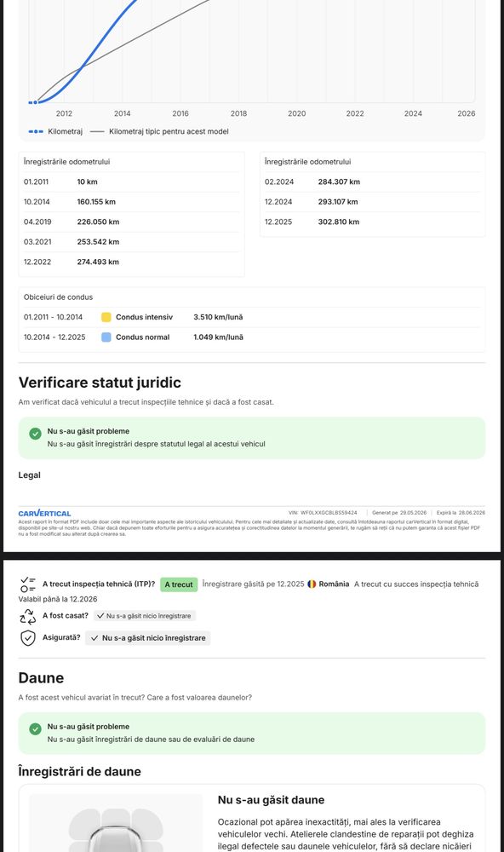Image resolution: width=504 pixels, height=852 pixels.
Task: Click the car damage diagram image
Action: coord(117,823)
